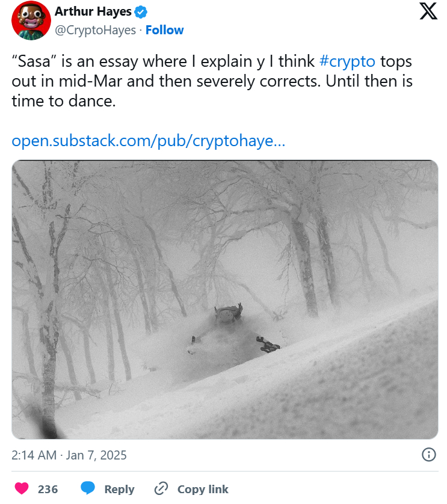Select the @CryptoHayes handle
This screenshot has height=504, width=447.
point(95,30)
